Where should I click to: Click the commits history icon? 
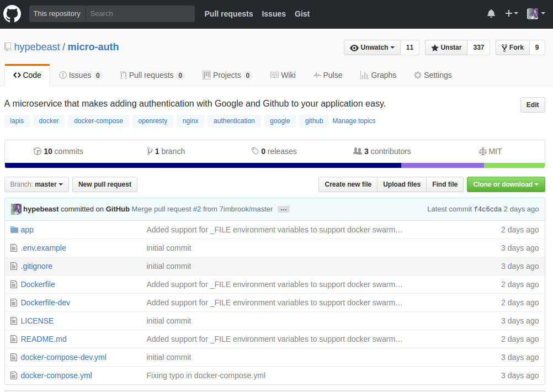pyautogui.click(x=38, y=151)
